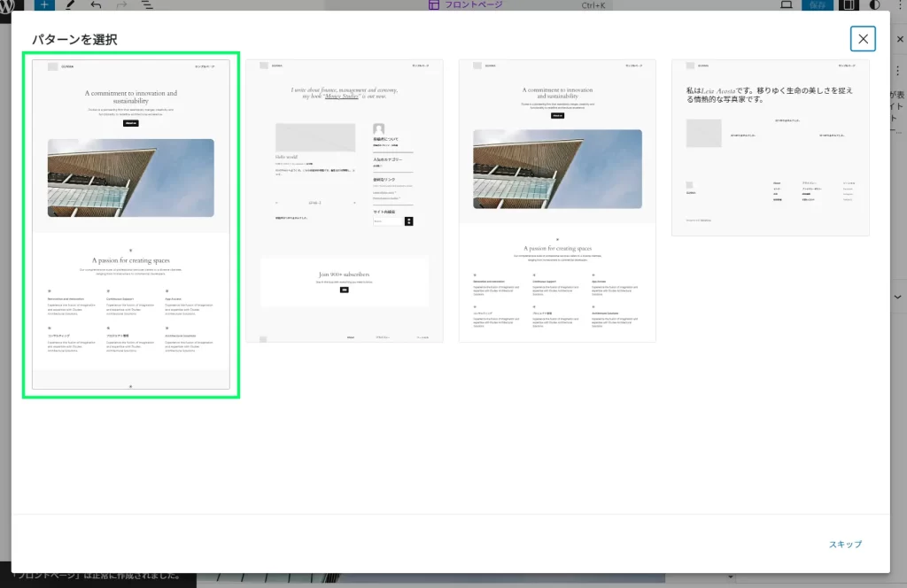Open the top-right options ellipsis menu
This screenshot has width=907, height=588.
[900, 4]
